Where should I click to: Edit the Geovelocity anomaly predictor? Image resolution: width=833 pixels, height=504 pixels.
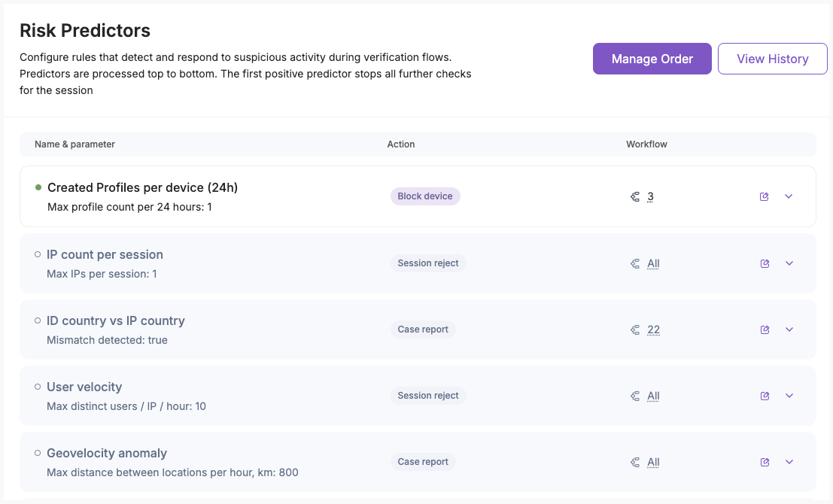click(x=765, y=462)
